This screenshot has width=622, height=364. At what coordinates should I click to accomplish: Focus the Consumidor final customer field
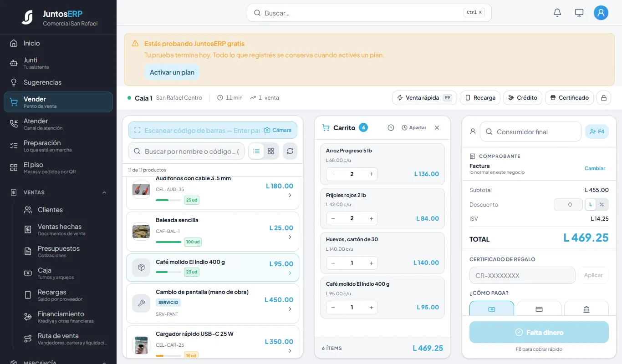[x=530, y=131]
